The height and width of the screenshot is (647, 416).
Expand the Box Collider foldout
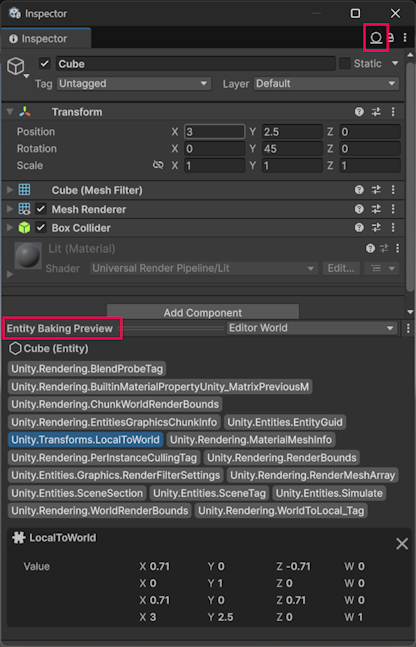point(10,228)
